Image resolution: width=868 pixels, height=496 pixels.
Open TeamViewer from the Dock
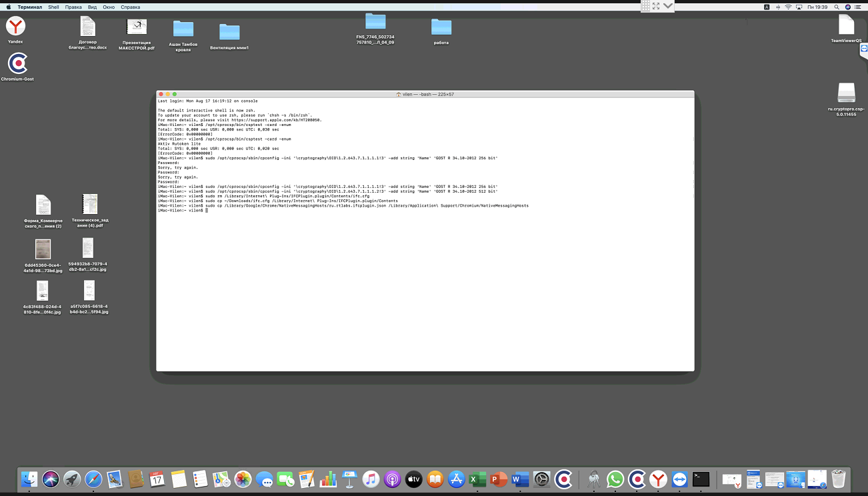pyautogui.click(x=679, y=479)
